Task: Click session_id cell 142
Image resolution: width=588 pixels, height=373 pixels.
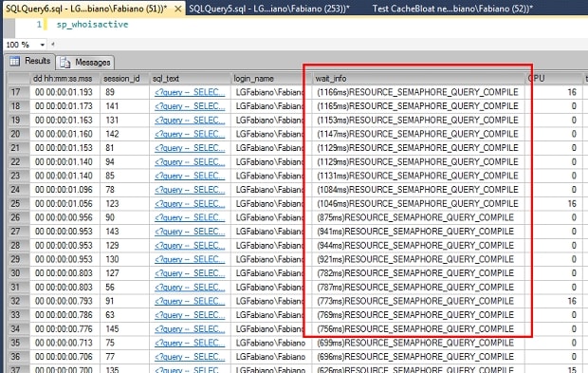Action: click(124, 134)
